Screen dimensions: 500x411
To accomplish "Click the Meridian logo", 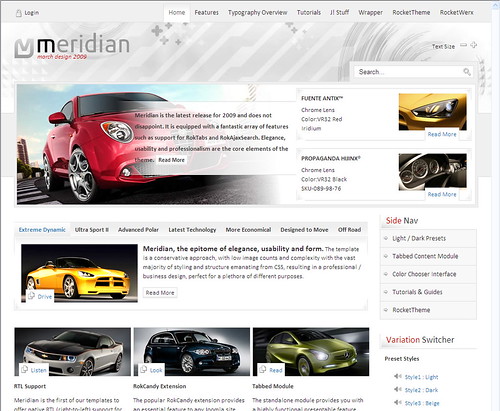I will point(72,46).
